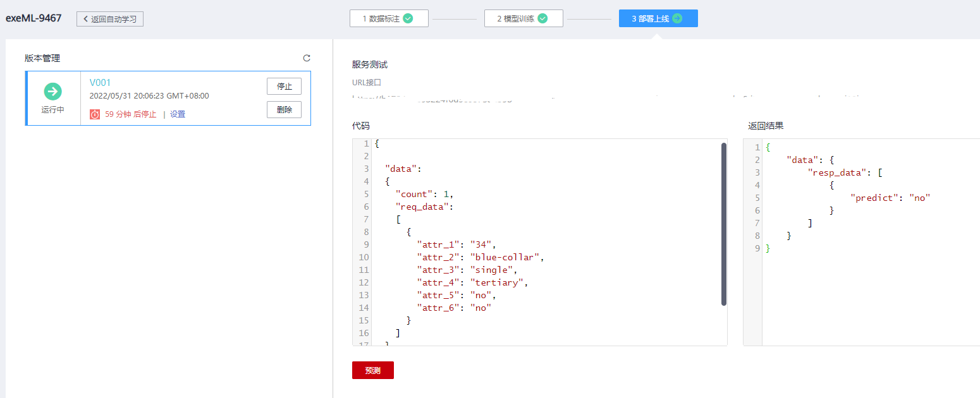Select the 3 部署上线 step label
Viewport: 980px width, 398px height.
650,19
